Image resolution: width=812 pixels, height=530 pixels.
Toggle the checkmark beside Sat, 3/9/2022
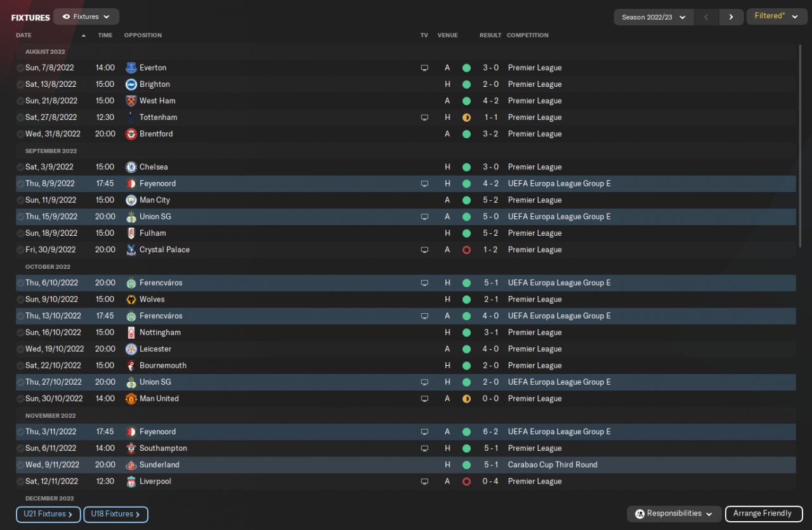[20, 167]
